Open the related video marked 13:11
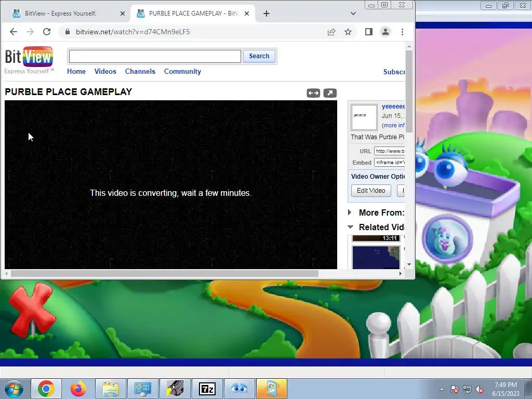 [x=376, y=238]
